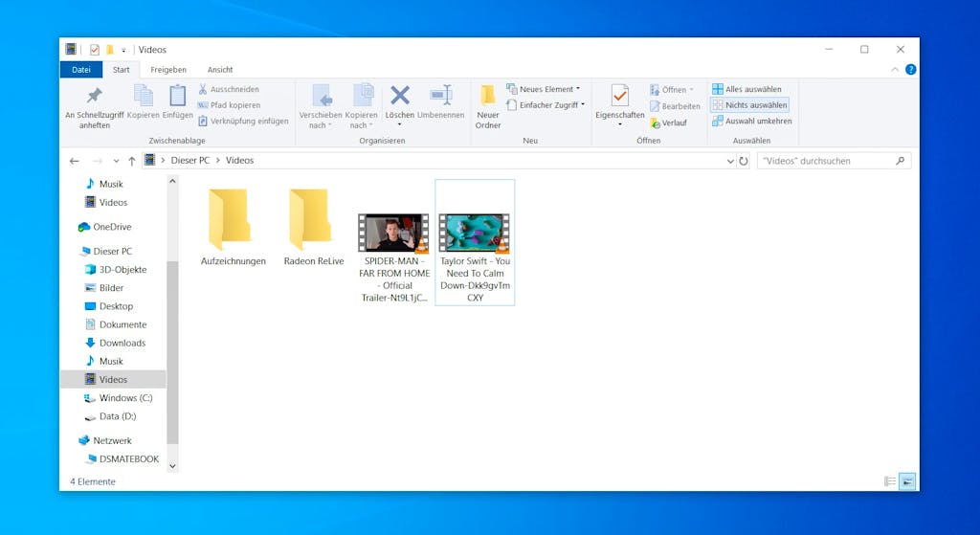This screenshot has height=535, width=980.
Task: Select OneDrive in navigation pane
Action: [105, 227]
